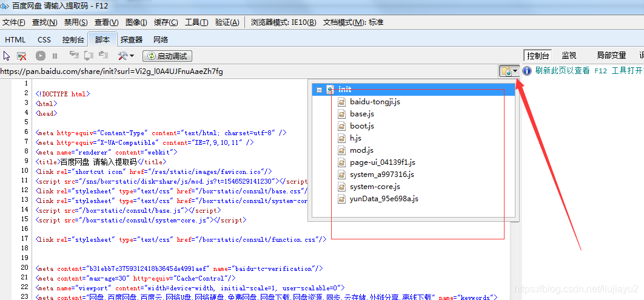The height and width of the screenshot is (300, 644).
Task: Click the mod.js file icon
Action: pyautogui.click(x=342, y=150)
